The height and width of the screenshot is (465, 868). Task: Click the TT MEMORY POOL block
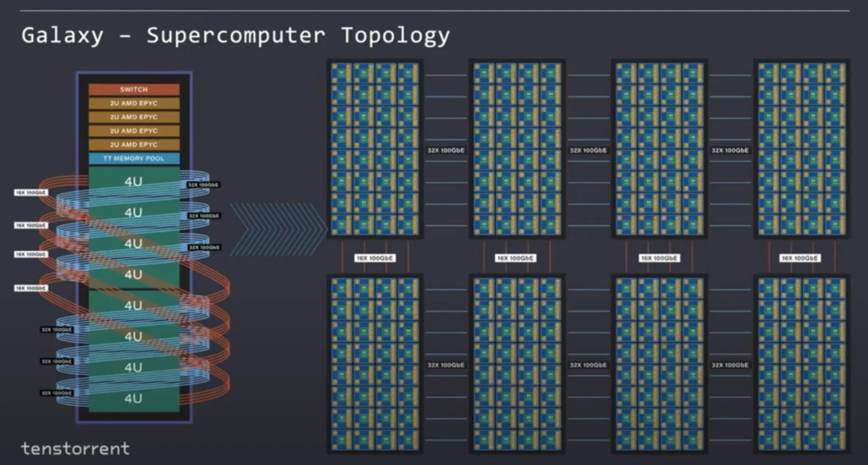(x=134, y=158)
